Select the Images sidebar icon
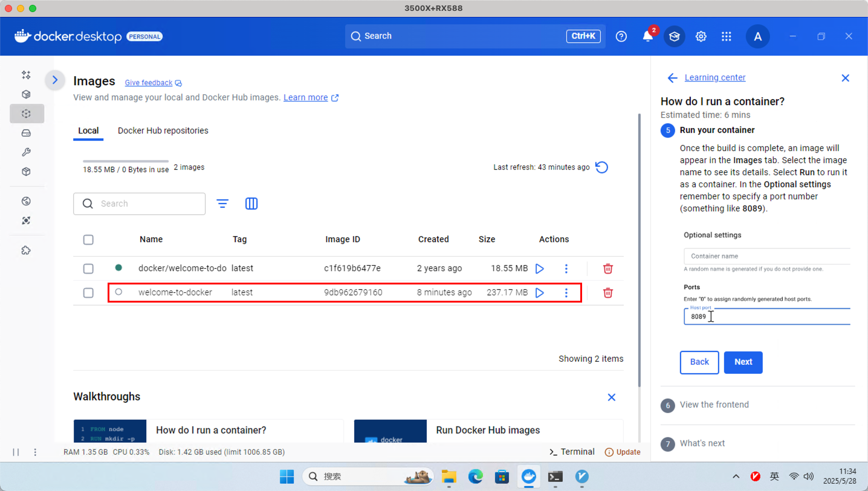The height and width of the screenshot is (491, 868). [x=26, y=114]
